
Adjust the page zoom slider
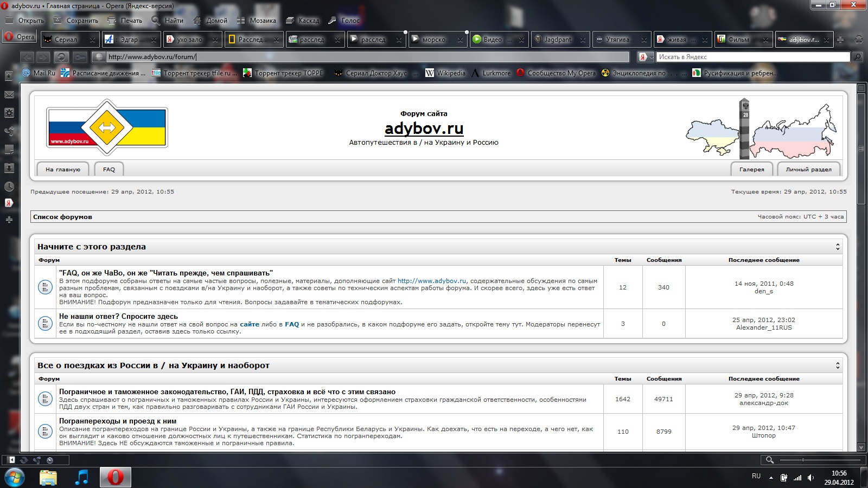(803, 460)
